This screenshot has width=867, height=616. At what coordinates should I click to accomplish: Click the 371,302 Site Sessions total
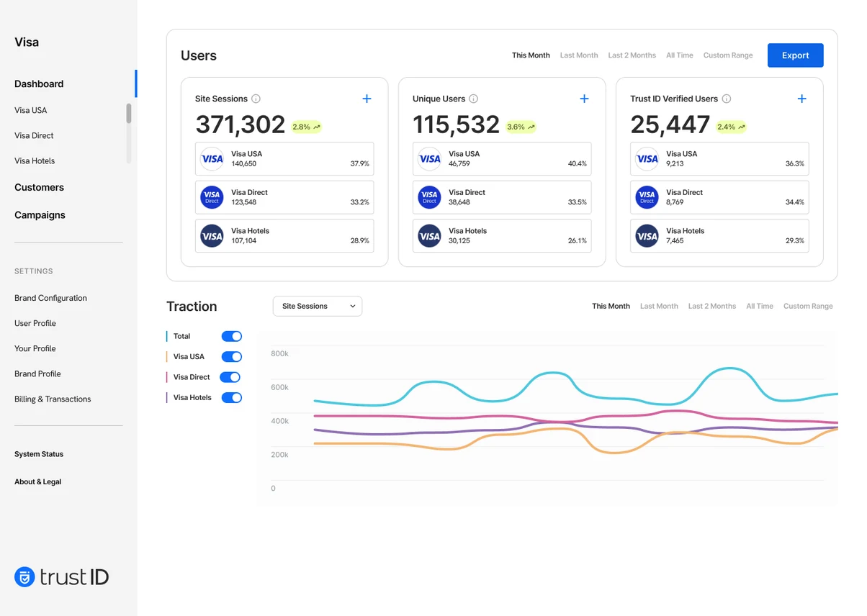coord(241,124)
